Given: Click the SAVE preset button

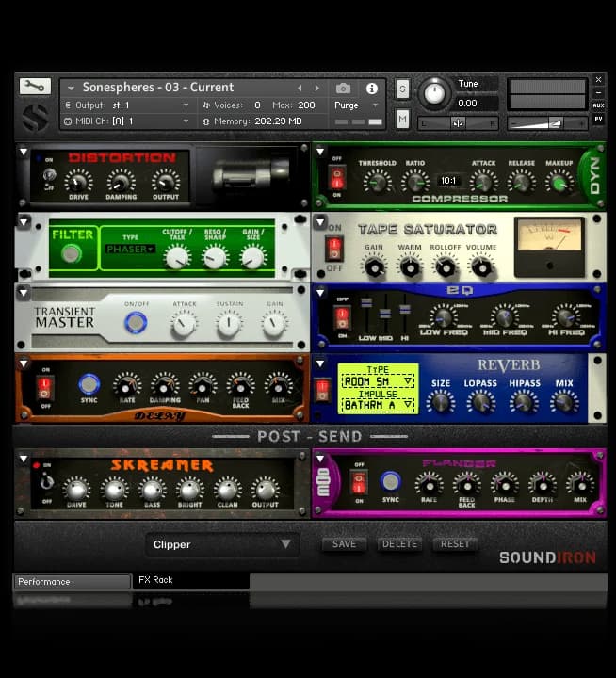Looking at the screenshot, I should pyautogui.click(x=344, y=544).
